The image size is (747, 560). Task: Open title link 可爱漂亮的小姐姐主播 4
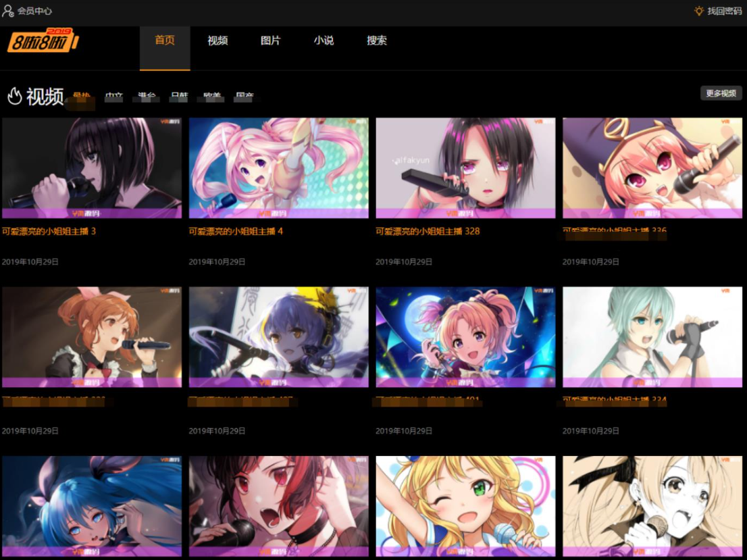pos(236,231)
